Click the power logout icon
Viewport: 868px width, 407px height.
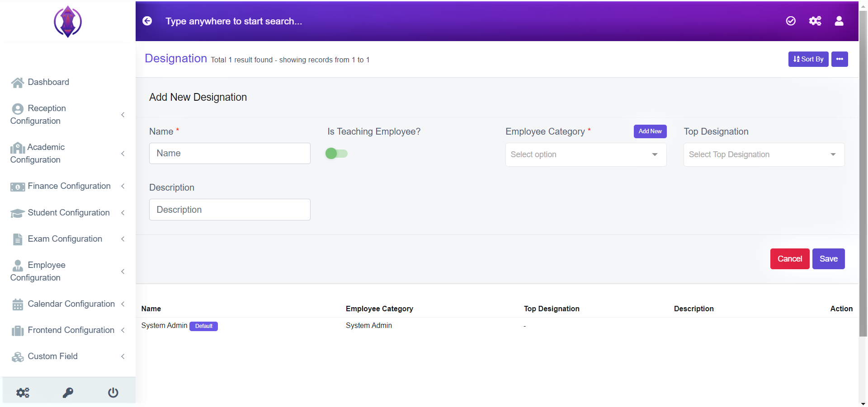click(x=113, y=393)
